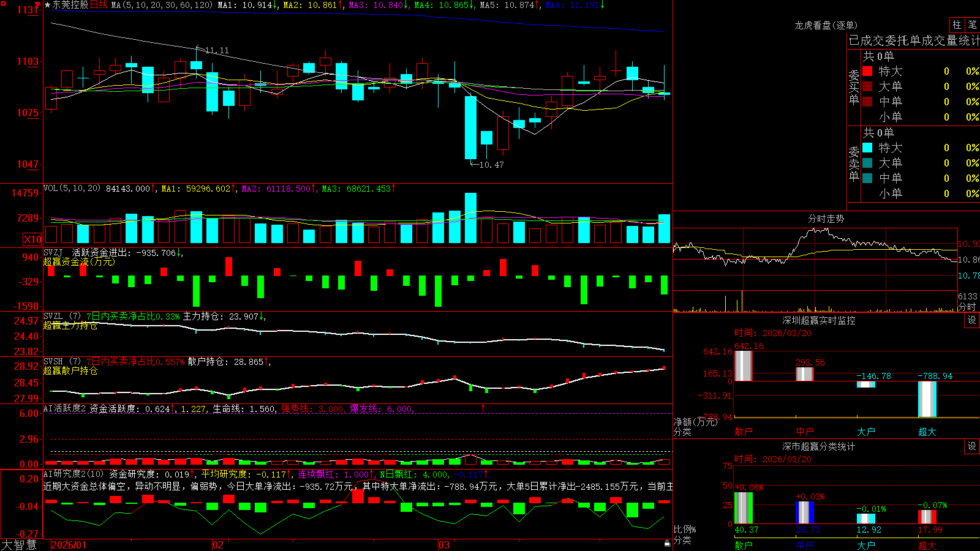Click red 特大 swatch under 委买单
This screenshot has height=551, width=980.
pos(867,71)
